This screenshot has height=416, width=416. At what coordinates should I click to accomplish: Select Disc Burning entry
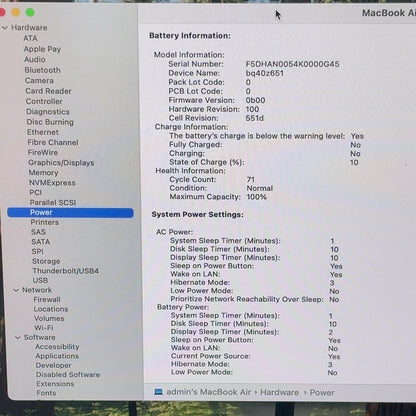pyautogui.click(x=50, y=122)
